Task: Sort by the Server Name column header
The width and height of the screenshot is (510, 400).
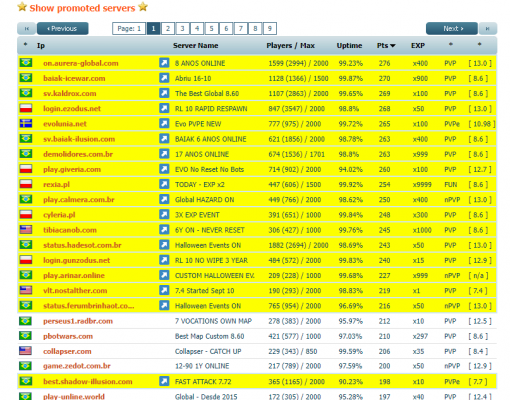Action: 196,46
